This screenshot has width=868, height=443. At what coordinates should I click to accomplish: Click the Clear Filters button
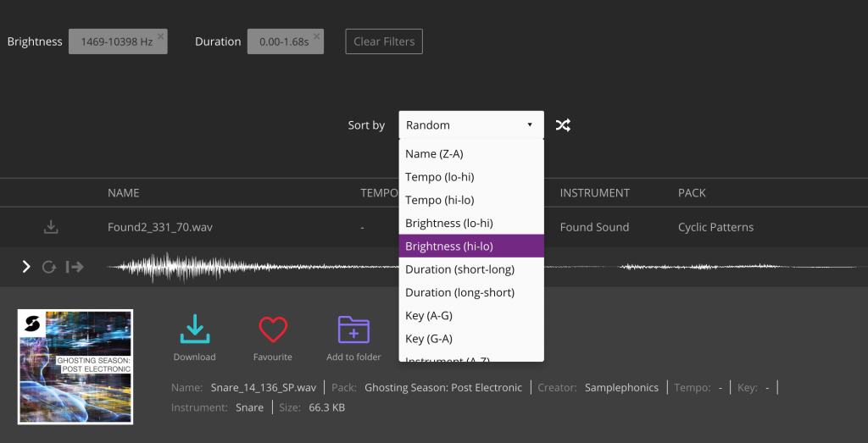(384, 42)
